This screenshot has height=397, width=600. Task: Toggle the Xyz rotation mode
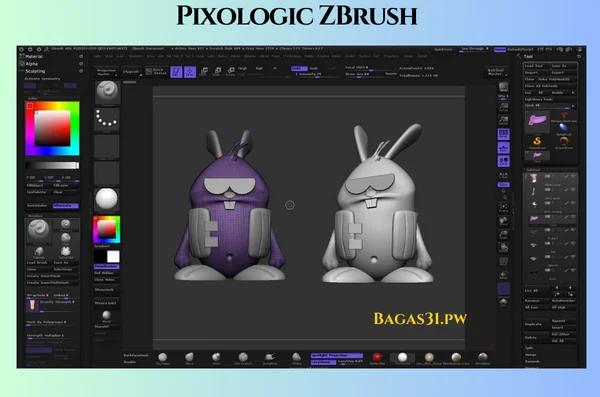[x=504, y=185]
